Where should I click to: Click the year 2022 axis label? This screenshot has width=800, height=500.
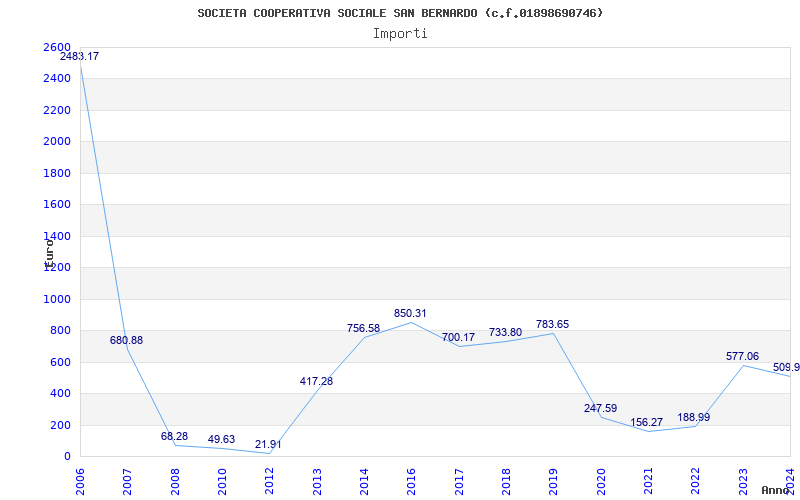click(695, 481)
